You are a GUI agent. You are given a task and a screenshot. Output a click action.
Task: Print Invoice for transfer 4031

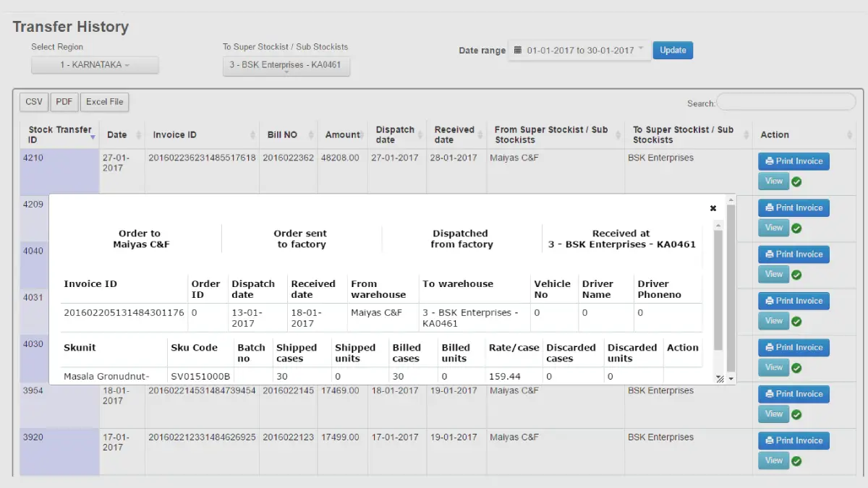click(x=793, y=301)
